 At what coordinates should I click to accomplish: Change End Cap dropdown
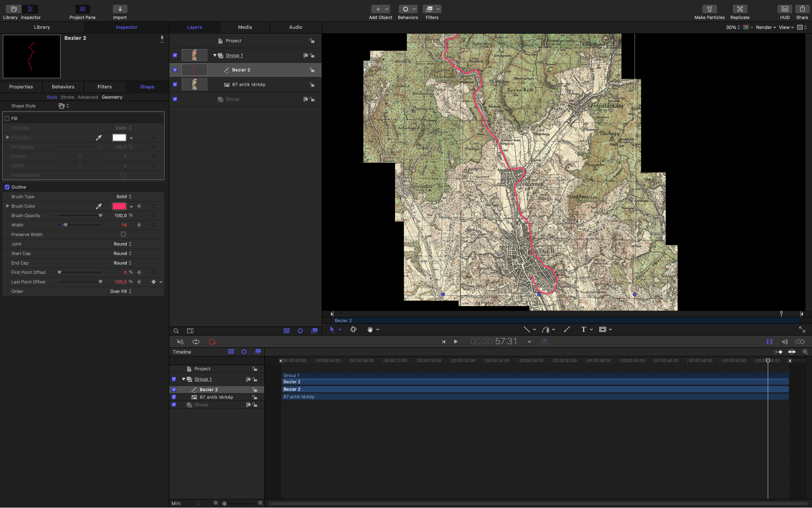[x=123, y=263]
